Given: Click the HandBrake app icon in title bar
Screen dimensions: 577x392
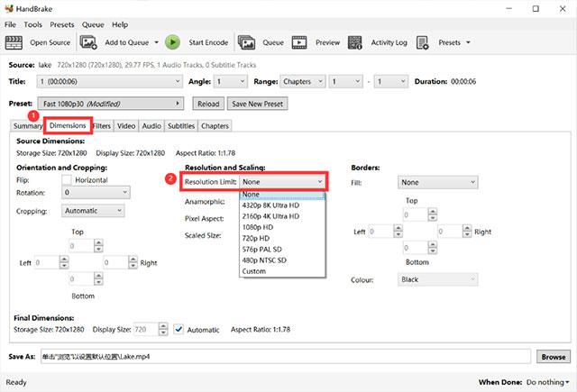Looking at the screenshot, I should coord(8,7).
